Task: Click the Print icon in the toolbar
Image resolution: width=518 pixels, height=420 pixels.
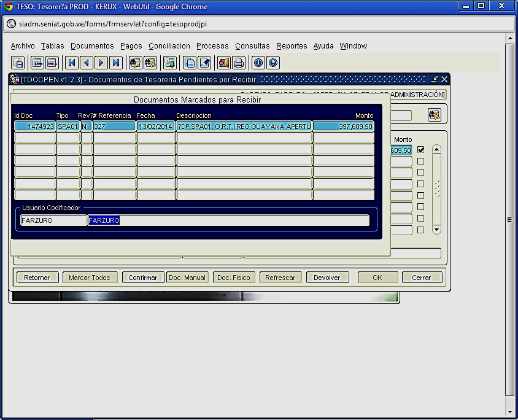Action: coord(239,63)
